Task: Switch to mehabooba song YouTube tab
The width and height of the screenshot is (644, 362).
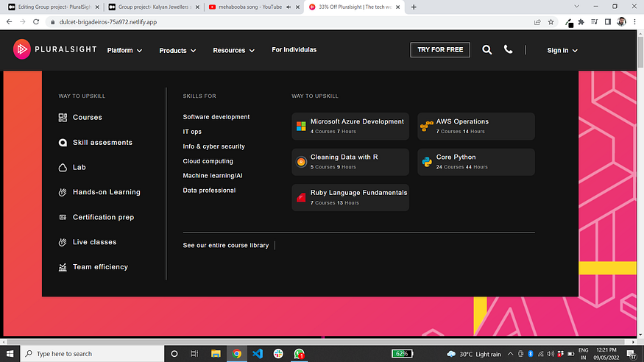Action: (x=254, y=7)
